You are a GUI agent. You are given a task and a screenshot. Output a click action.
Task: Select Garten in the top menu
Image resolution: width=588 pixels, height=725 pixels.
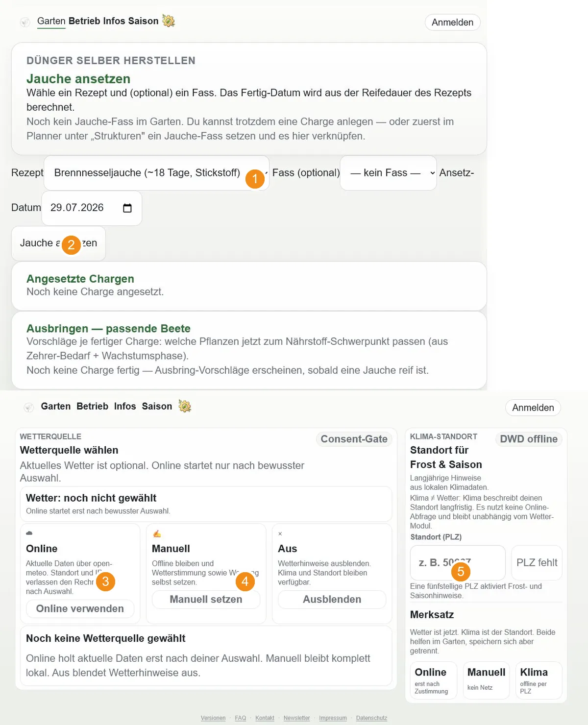pyautogui.click(x=51, y=21)
